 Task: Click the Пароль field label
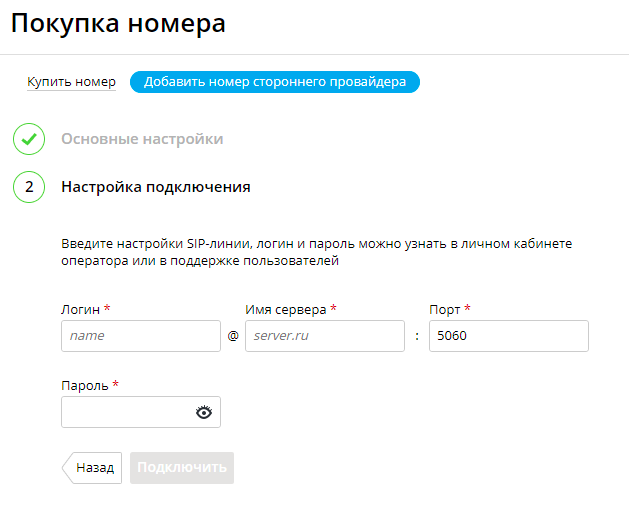click(85, 385)
